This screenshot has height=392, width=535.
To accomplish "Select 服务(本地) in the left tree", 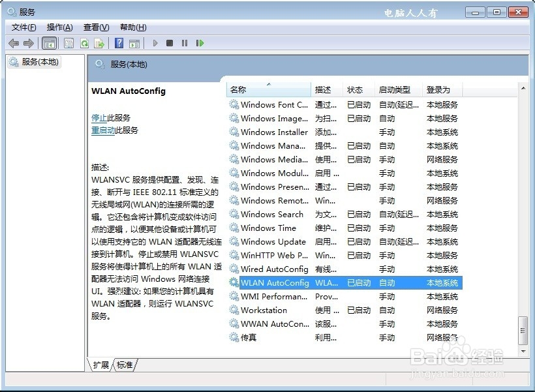I will 34,62.
